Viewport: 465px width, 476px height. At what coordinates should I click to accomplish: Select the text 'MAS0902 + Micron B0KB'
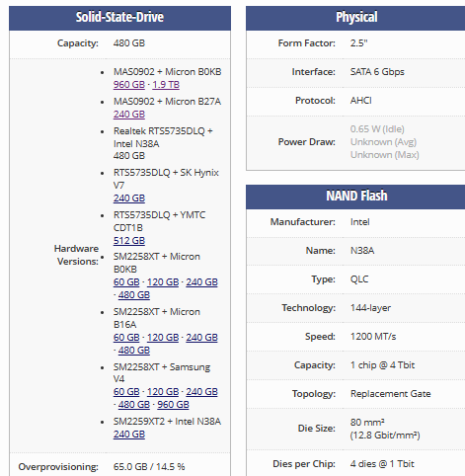[x=167, y=72]
